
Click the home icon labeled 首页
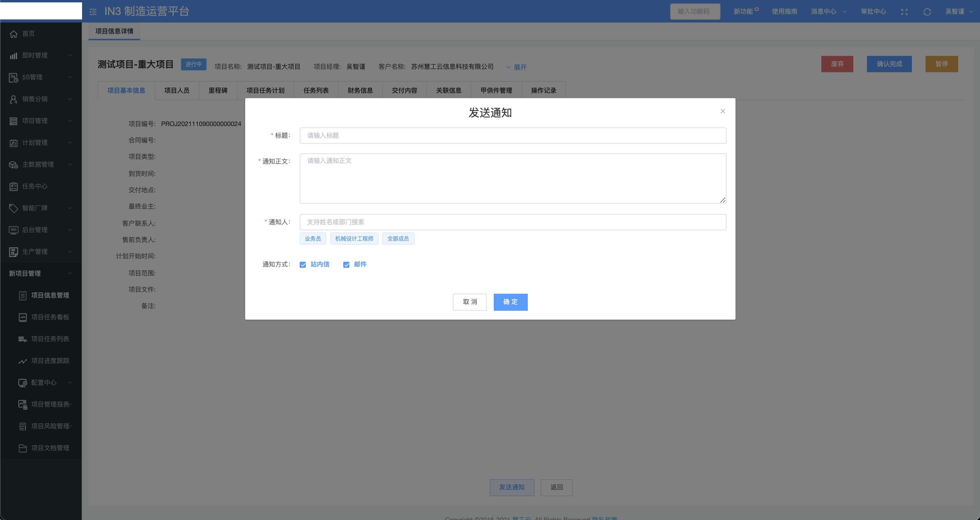(x=14, y=34)
